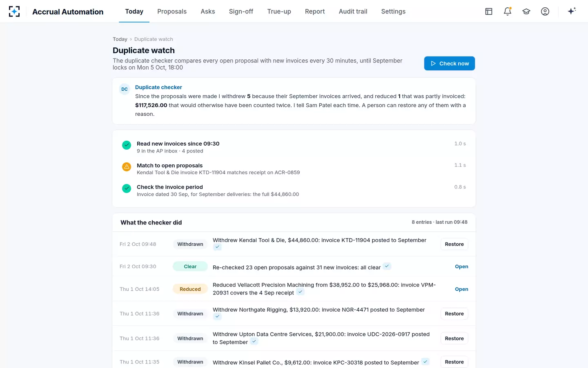Image resolution: width=588 pixels, height=368 pixels.
Task: Click the Accrual Automation logo icon
Action: coord(14,11)
